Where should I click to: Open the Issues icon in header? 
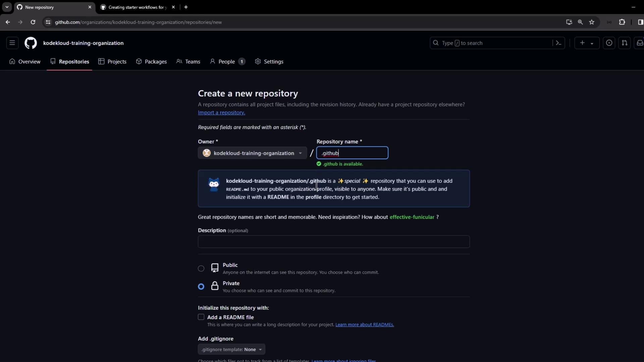pos(609,43)
